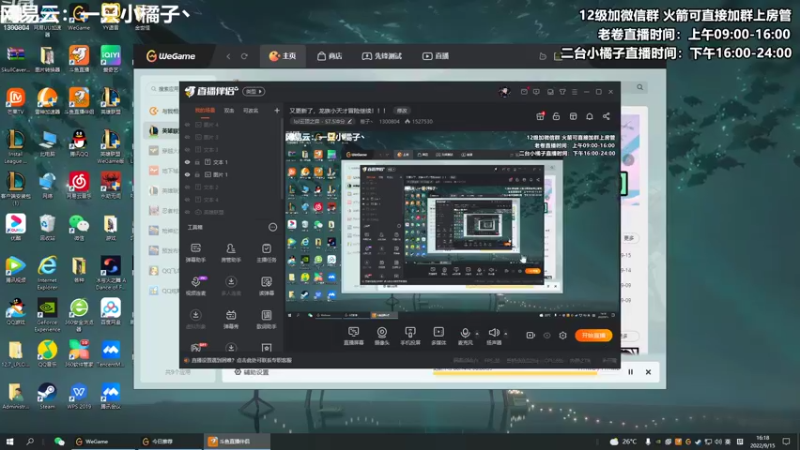Toggle visibility of 文本 1 layer
The height and width of the screenshot is (450, 800).
187,162
